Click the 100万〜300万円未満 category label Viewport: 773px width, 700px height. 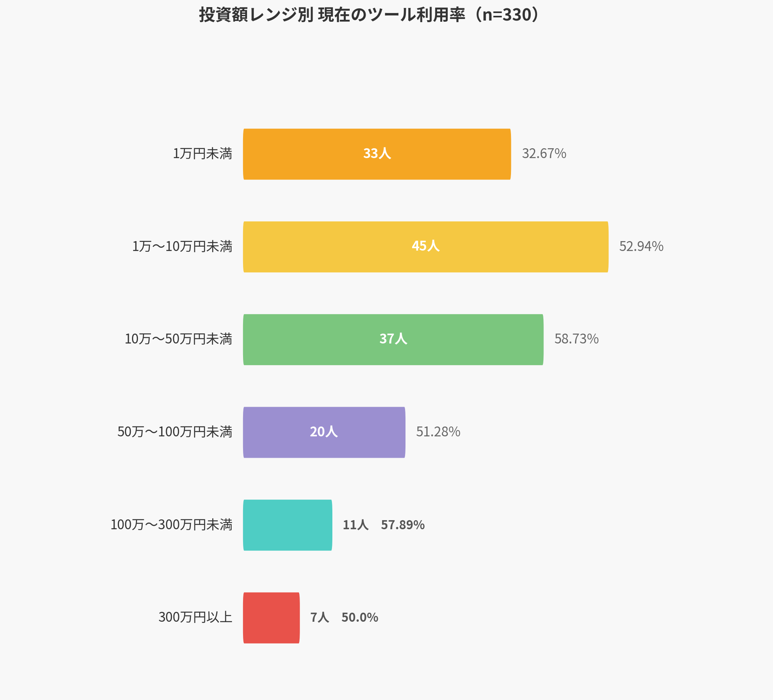(171, 525)
